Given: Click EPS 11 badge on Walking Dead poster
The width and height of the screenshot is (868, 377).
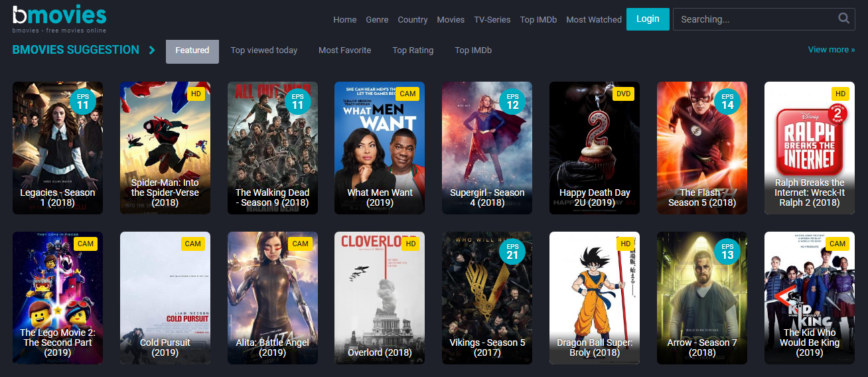Looking at the screenshot, I should 298,102.
